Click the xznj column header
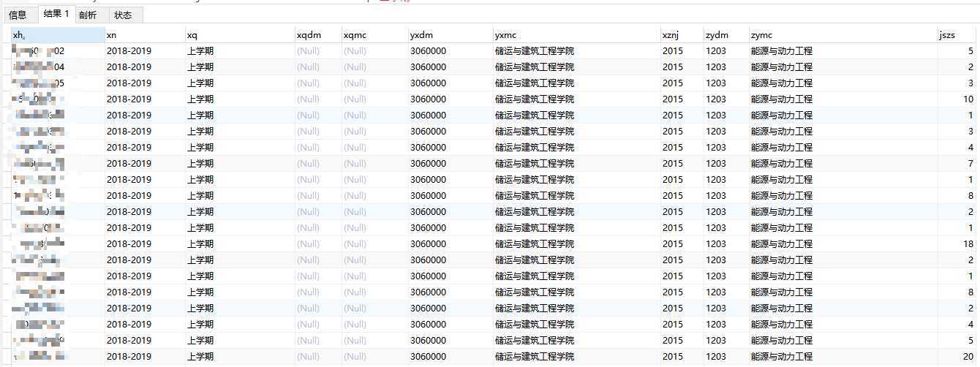The width and height of the screenshot is (980, 367). 682,35
